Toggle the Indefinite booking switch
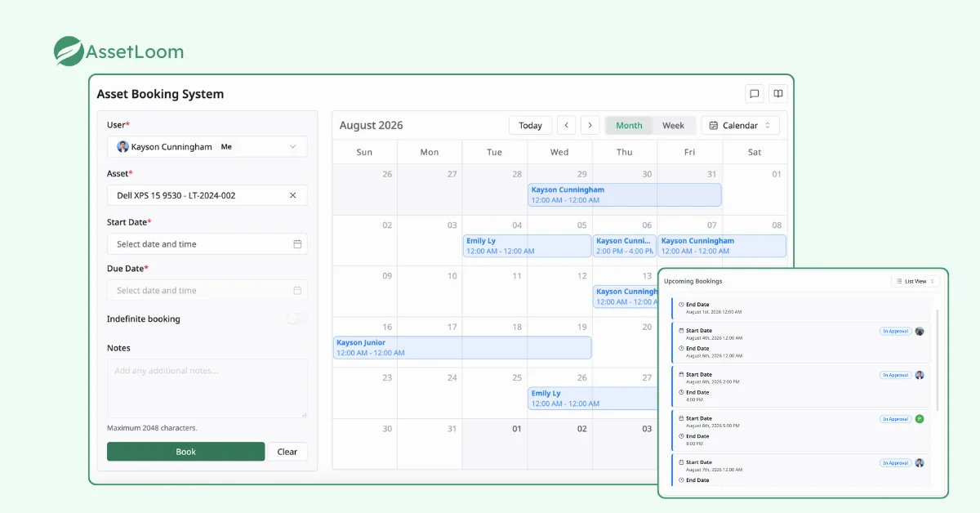Viewport: 980px width, 513px height. point(297,319)
